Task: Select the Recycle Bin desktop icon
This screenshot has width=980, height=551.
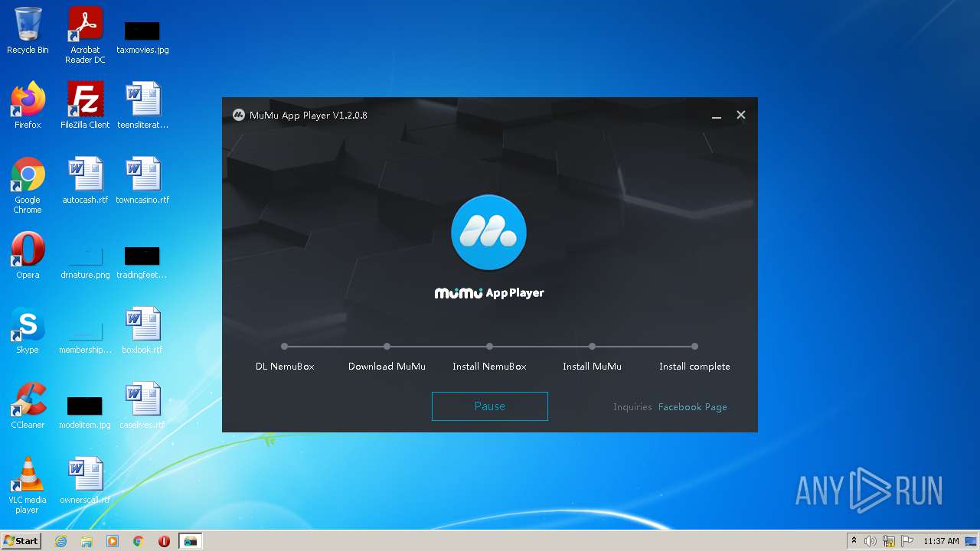Action: pyautogui.click(x=28, y=31)
